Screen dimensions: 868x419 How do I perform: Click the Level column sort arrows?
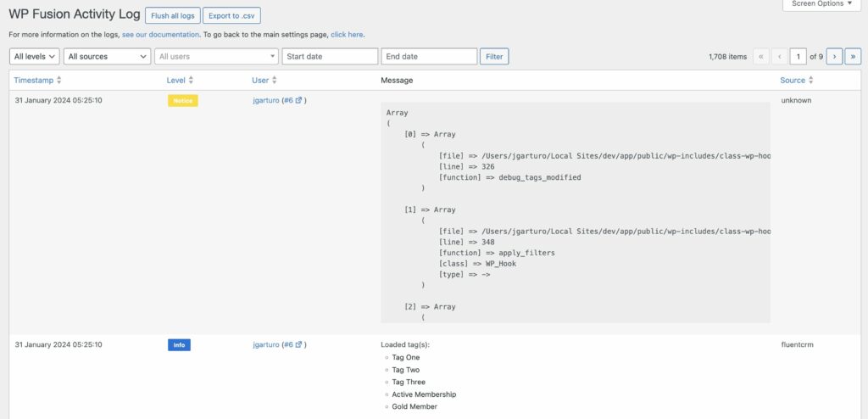(191, 80)
